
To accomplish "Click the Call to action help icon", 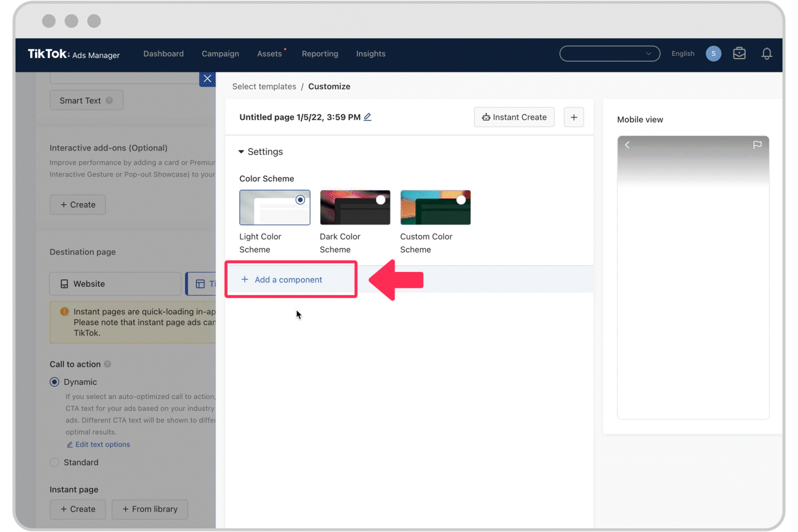I will click(107, 364).
